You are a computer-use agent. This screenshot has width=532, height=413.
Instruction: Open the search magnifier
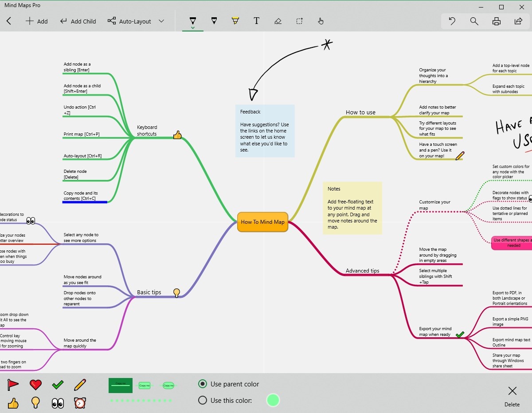tap(474, 21)
